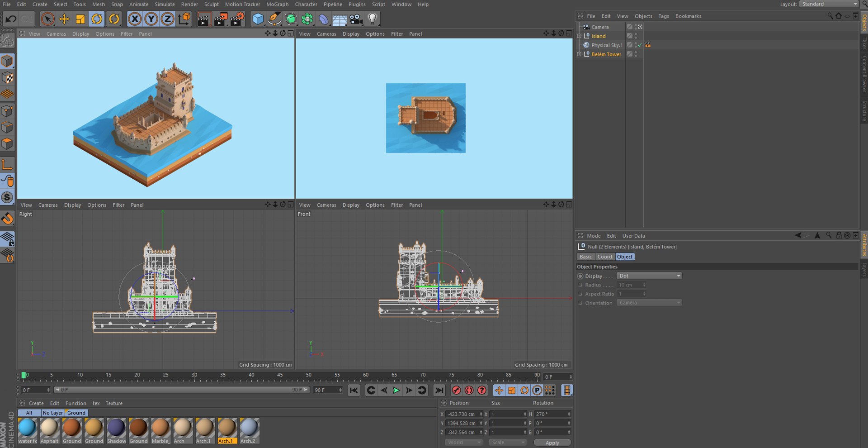
Task: Play the animation forward
Action: [x=396, y=390]
